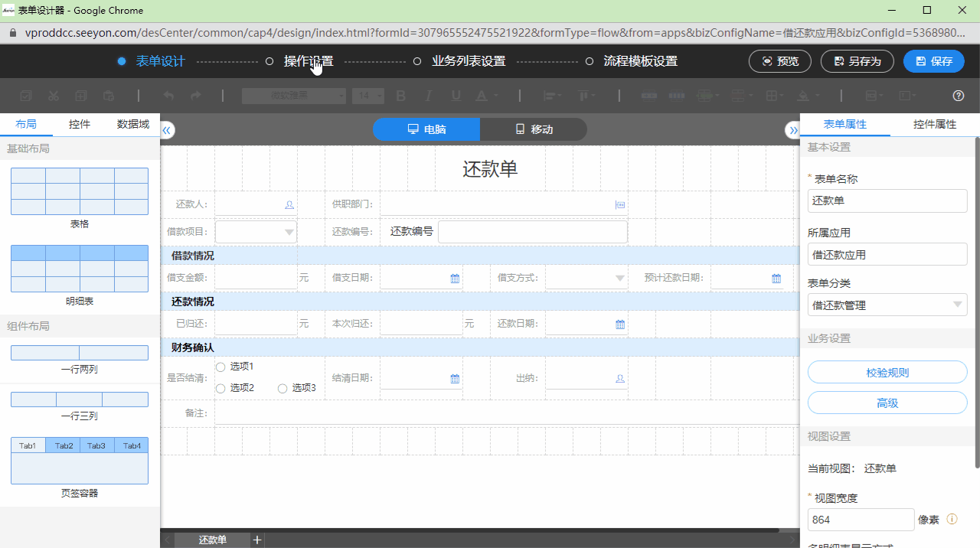Open person picker in 出纳 field

(620, 378)
